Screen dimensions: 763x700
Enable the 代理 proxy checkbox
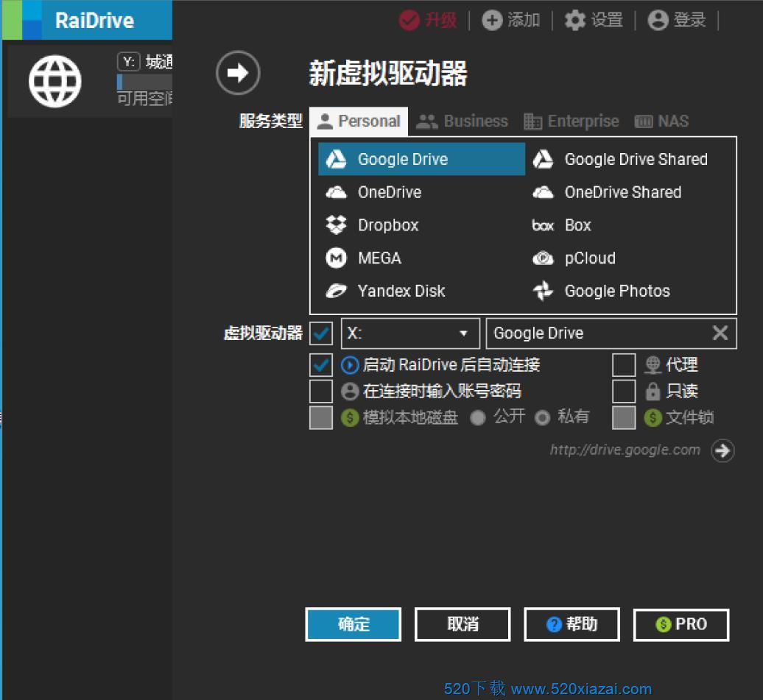(624, 365)
